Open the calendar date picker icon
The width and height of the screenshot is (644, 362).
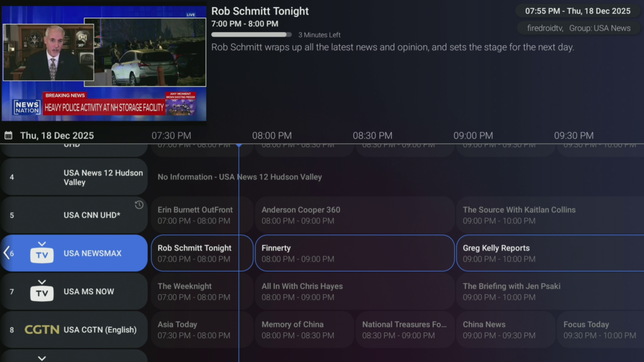[x=8, y=136]
